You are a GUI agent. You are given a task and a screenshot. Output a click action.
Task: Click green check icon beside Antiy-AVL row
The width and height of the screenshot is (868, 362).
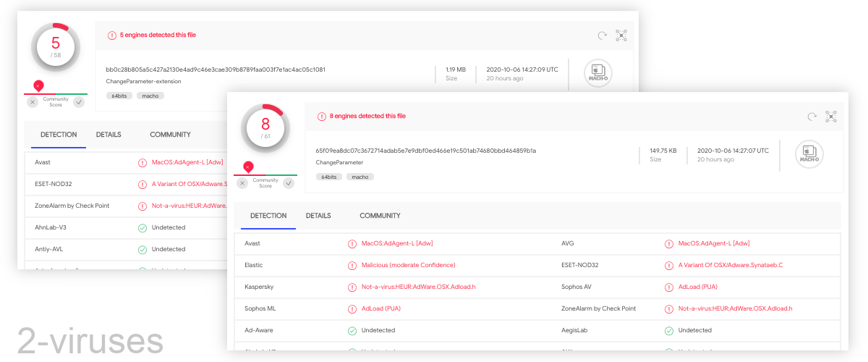pos(142,250)
